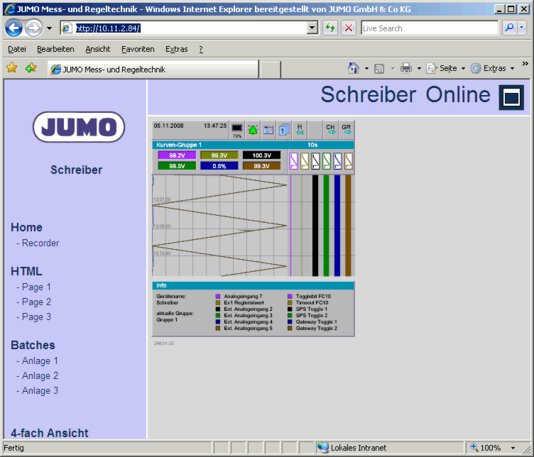
Task: Click the memory status icon showing 79%
Action: tap(237, 130)
